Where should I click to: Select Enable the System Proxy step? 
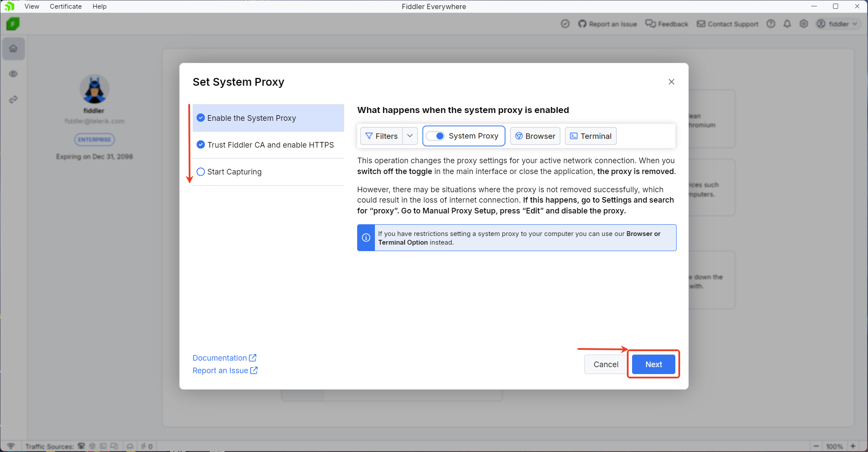tap(268, 118)
